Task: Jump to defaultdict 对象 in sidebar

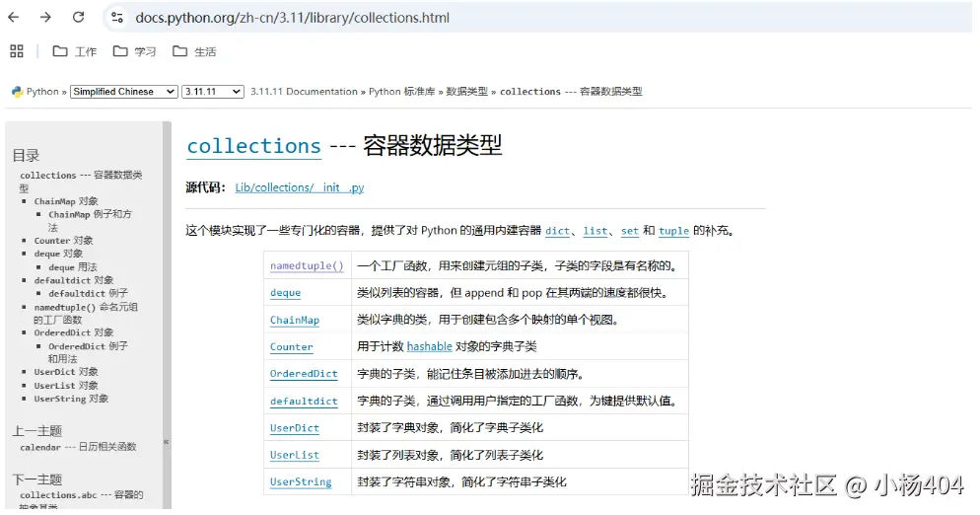Action: [74, 280]
